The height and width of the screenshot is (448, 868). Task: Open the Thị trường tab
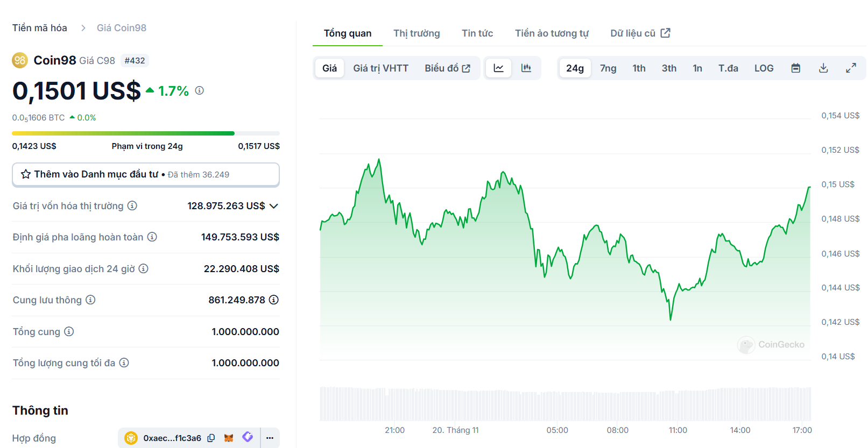click(417, 33)
